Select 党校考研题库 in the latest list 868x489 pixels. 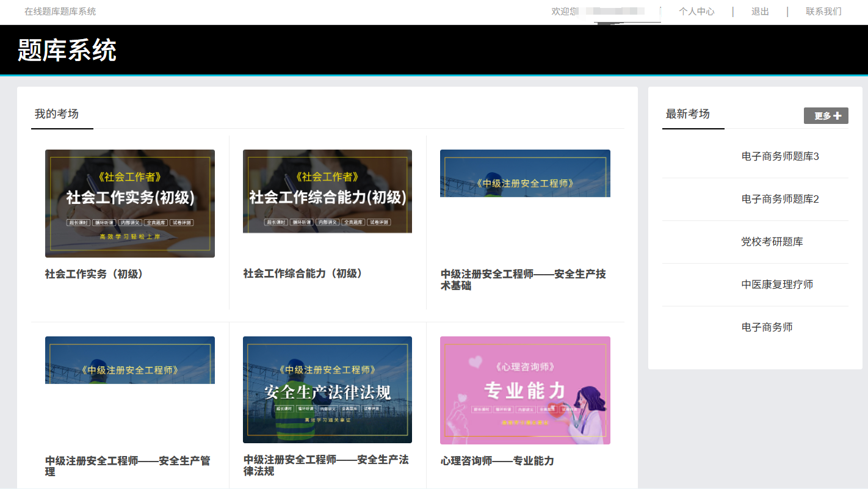pyautogui.click(x=772, y=242)
